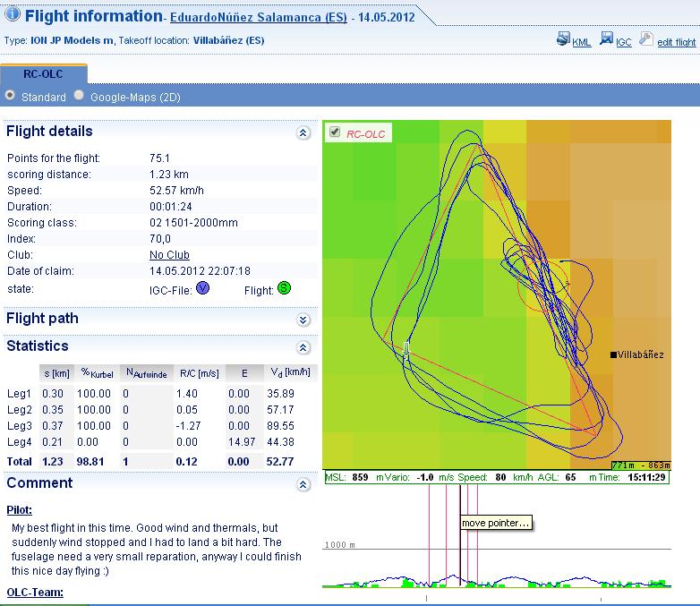Click the glider marker on the map track

(x=405, y=350)
